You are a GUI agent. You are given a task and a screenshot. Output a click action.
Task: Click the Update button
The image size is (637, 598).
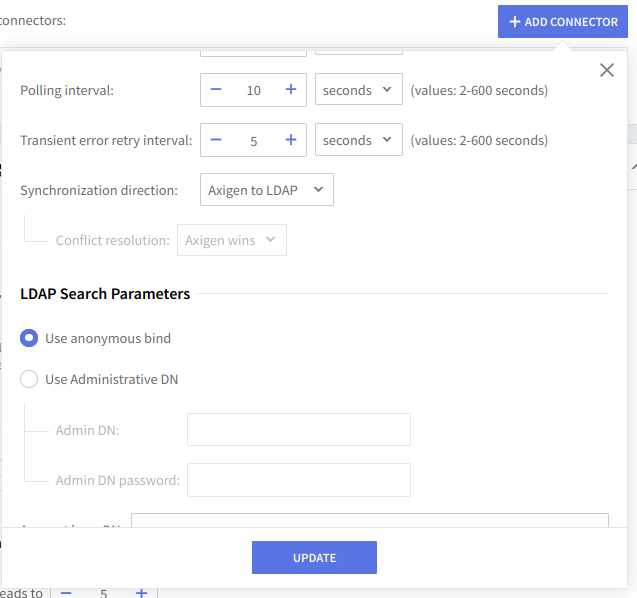pos(314,557)
